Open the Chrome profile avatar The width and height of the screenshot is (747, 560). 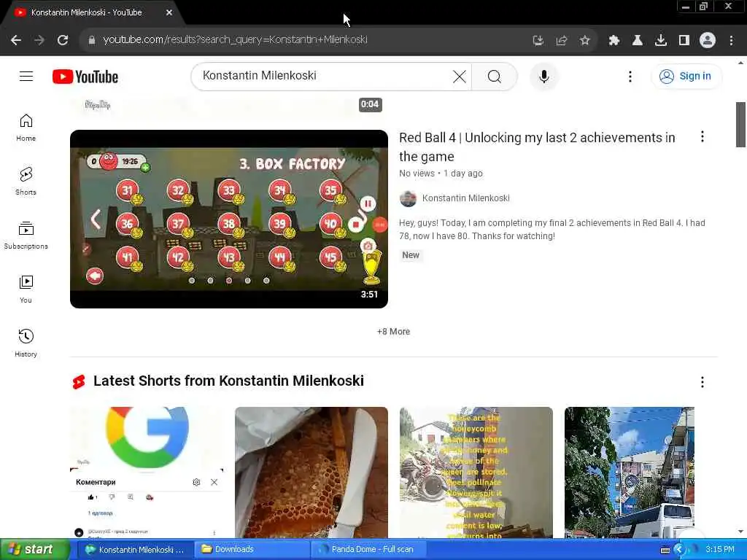[708, 40]
